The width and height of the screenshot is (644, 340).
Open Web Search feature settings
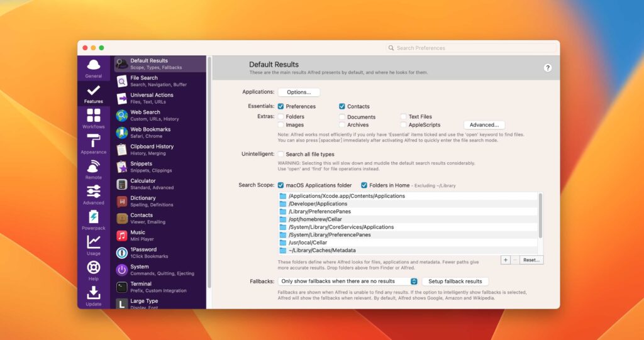[x=145, y=115]
